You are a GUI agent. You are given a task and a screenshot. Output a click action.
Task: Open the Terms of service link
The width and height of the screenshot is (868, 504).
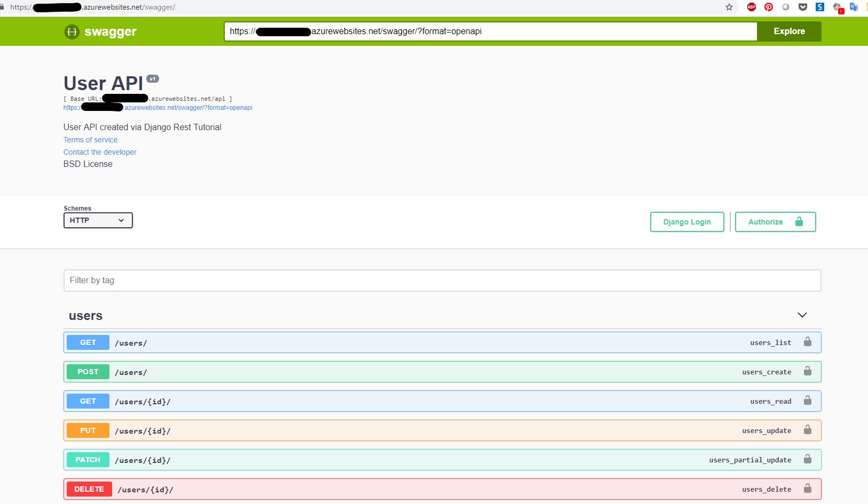(90, 140)
